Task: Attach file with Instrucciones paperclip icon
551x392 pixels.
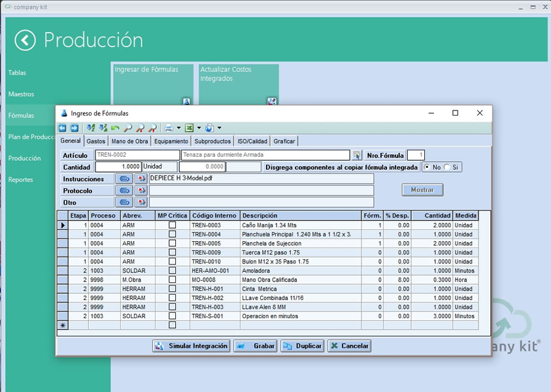Action: tap(124, 179)
